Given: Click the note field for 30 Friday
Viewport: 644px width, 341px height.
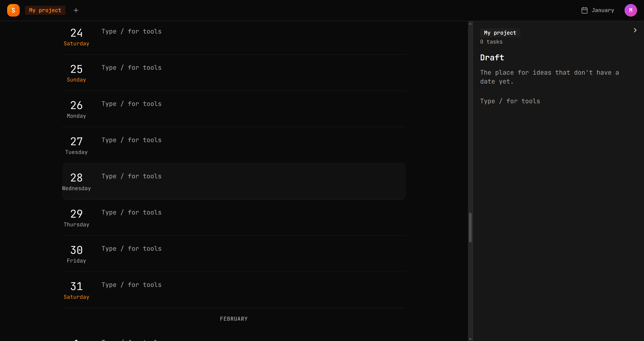Looking at the screenshot, I should (254, 249).
